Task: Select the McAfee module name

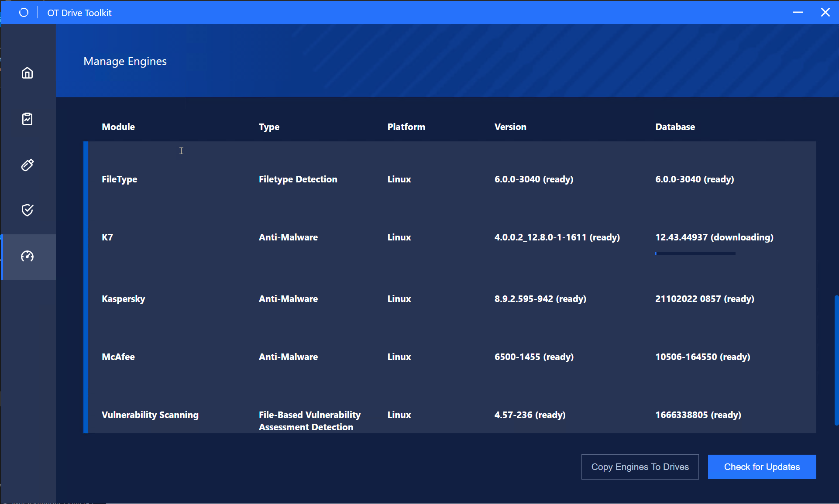Action: coord(118,357)
